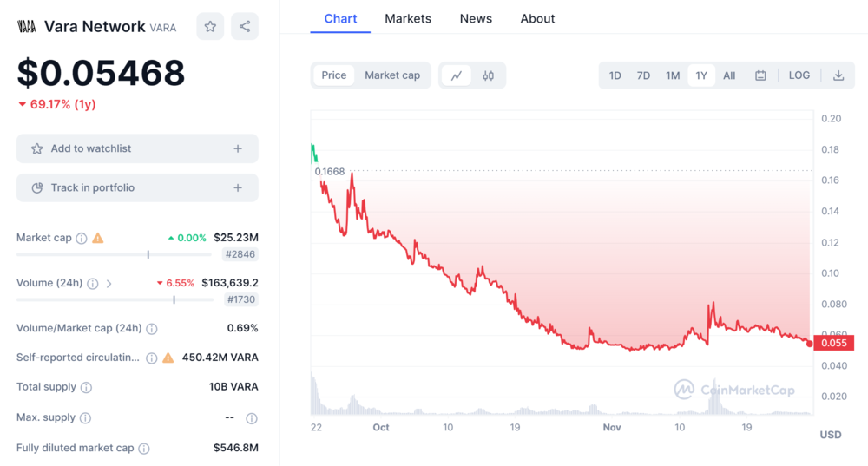Click the share icon button
868x466 pixels.
(245, 27)
